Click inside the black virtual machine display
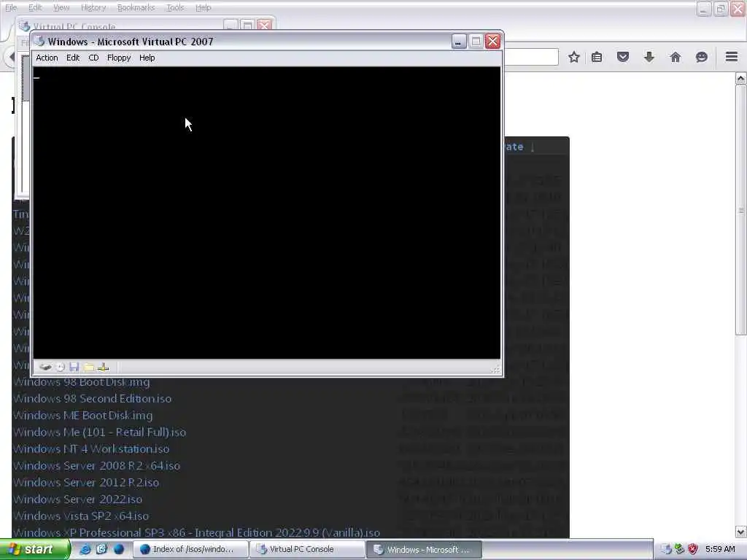 click(x=267, y=212)
